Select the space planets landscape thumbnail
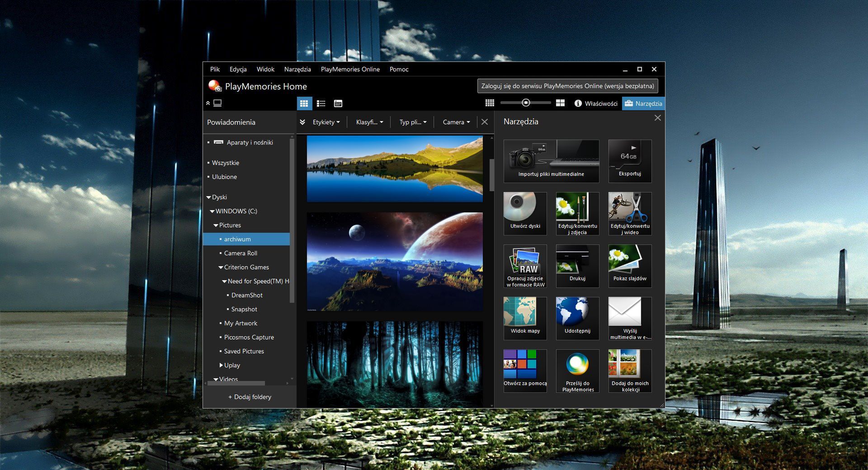 pyautogui.click(x=395, y=262)
